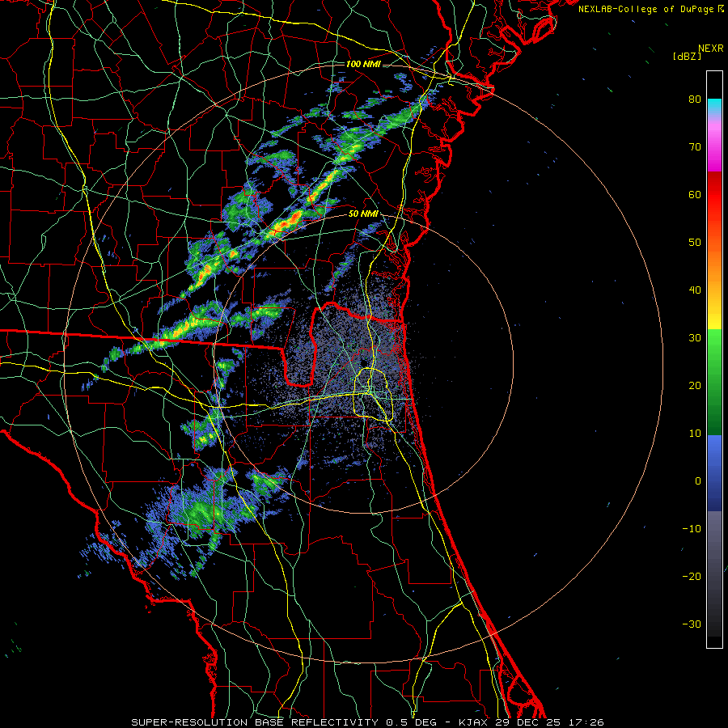Image resolution: width=728 pixels, height=728 pixels.
Task: Click the 0 value on dBZ scale
Action: click(698, 481)
